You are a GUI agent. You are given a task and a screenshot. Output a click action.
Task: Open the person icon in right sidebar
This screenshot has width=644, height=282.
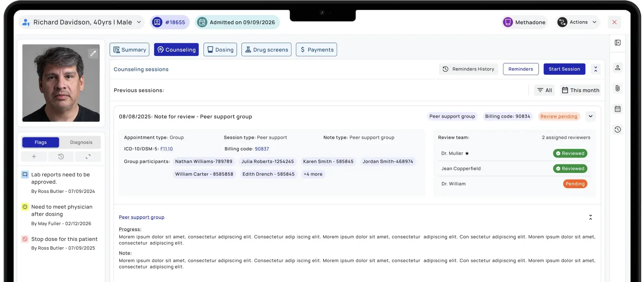tap(617, 68)
